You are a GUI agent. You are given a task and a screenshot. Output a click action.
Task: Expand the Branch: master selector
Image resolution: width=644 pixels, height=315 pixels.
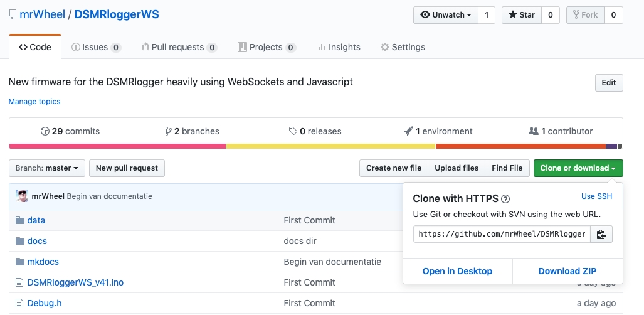pos(46,168)
